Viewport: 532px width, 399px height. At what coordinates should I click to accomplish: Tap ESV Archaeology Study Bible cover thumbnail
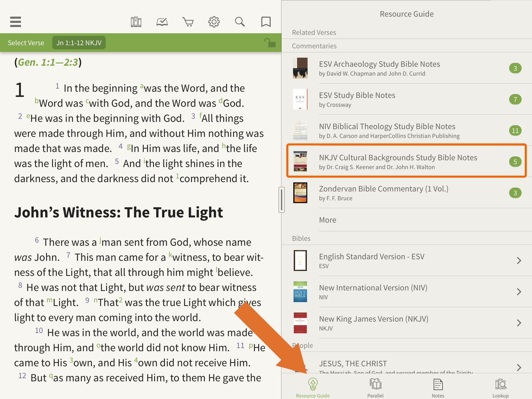[x=300, y=68]
